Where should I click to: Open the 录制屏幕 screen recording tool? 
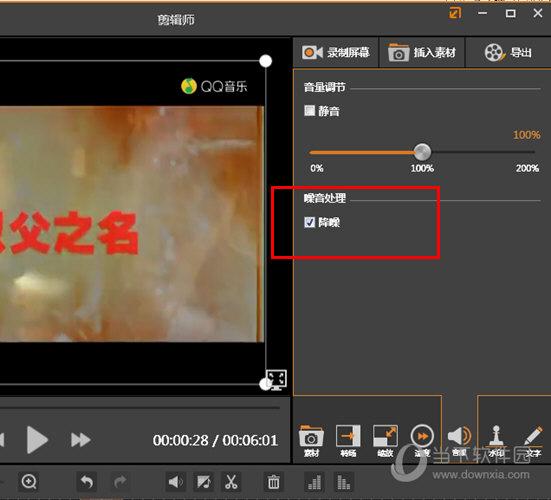pos(336,53)
